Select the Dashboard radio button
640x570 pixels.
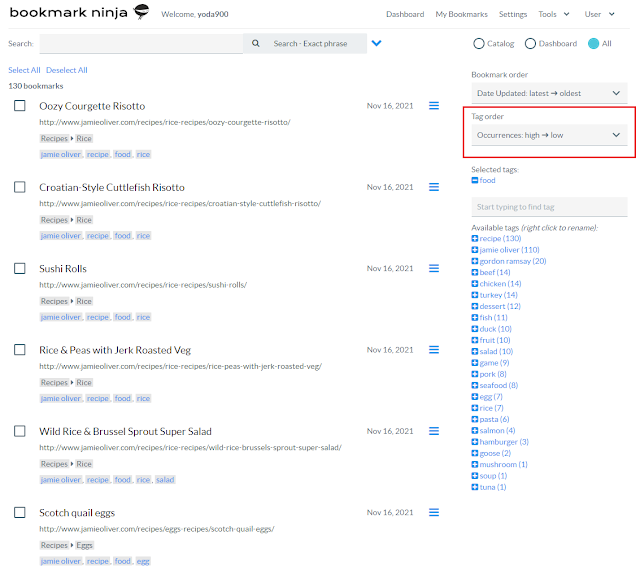pyautogui.click(x=530, y=43)
